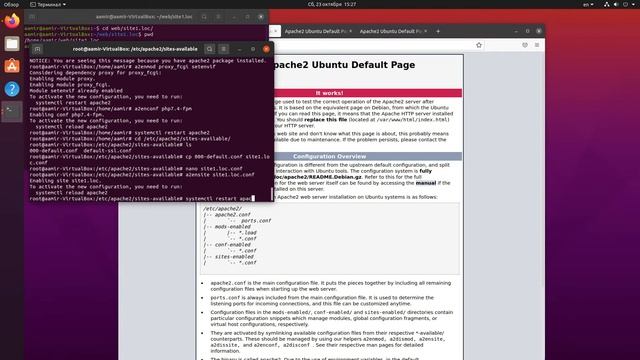
Task: Click the Configuration Overview heading
Action: [x=329, y=156]
